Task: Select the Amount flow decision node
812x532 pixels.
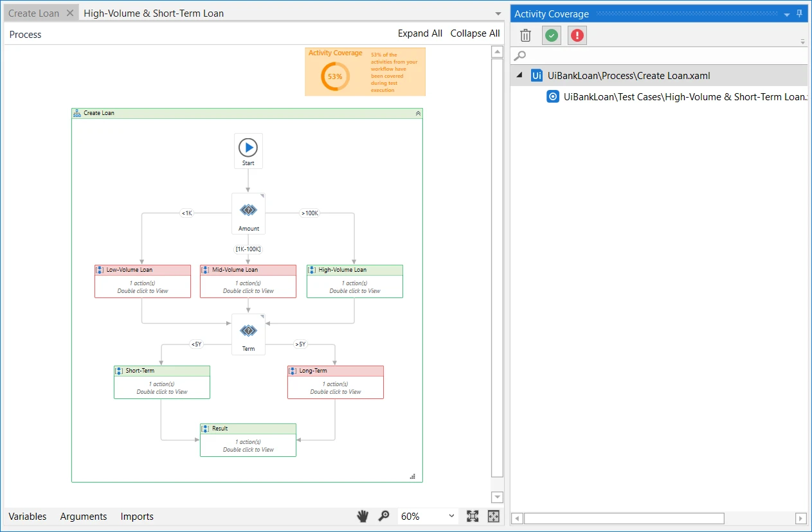Action: [x=248, y=214]
